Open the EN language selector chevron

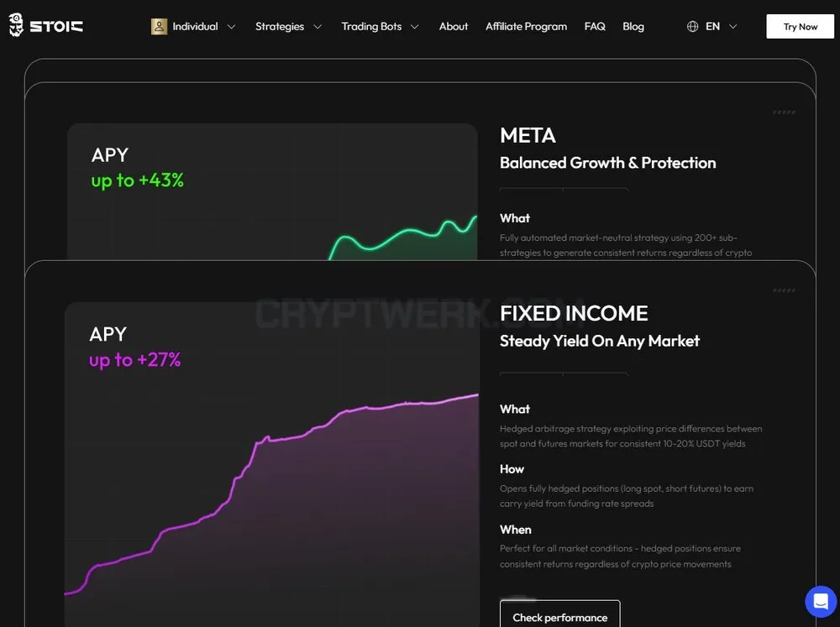(x=732, y=27)
